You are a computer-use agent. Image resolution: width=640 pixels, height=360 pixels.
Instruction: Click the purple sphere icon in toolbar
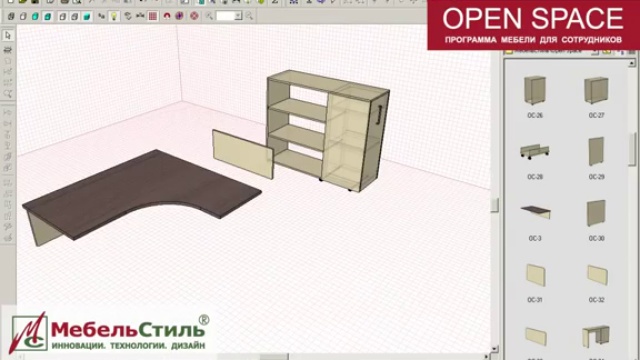click(179, 16)
